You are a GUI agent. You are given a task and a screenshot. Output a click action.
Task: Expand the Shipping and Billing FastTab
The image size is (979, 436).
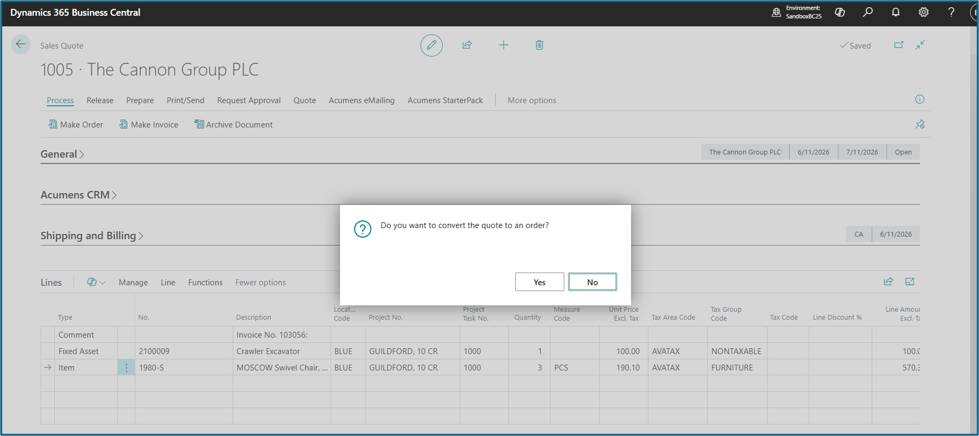(x=92, y=236)
